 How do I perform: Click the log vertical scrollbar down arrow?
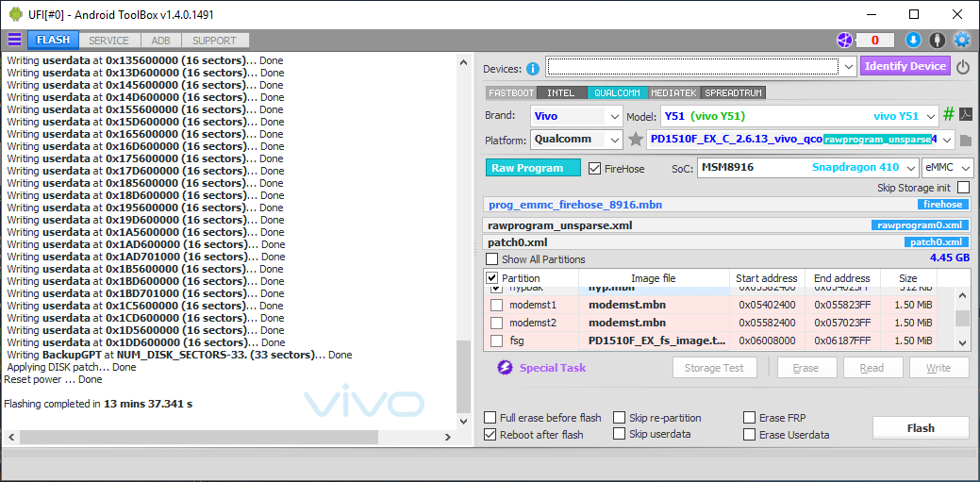pyautogui.click(x=463, y=422)
